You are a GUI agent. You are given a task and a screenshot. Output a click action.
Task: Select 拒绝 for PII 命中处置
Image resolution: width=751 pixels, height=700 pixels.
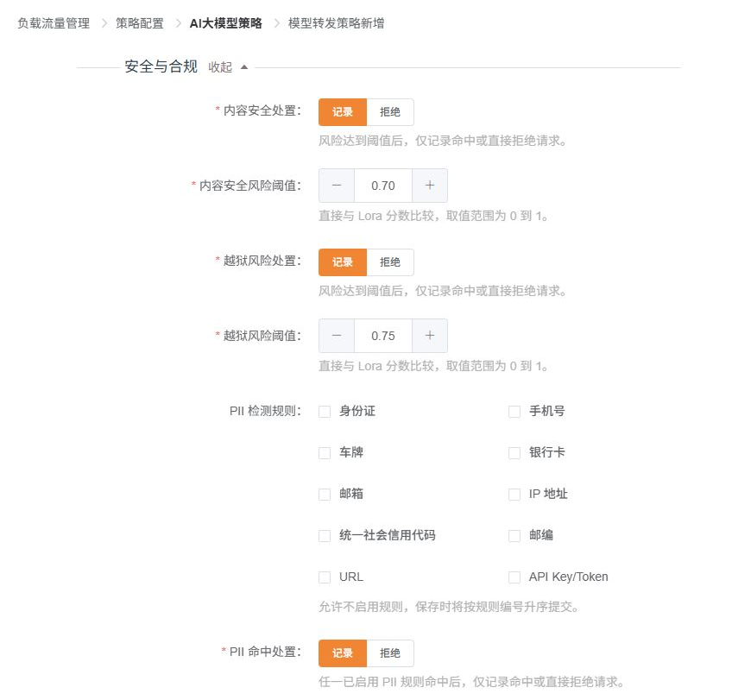click(x=390, y=653)
